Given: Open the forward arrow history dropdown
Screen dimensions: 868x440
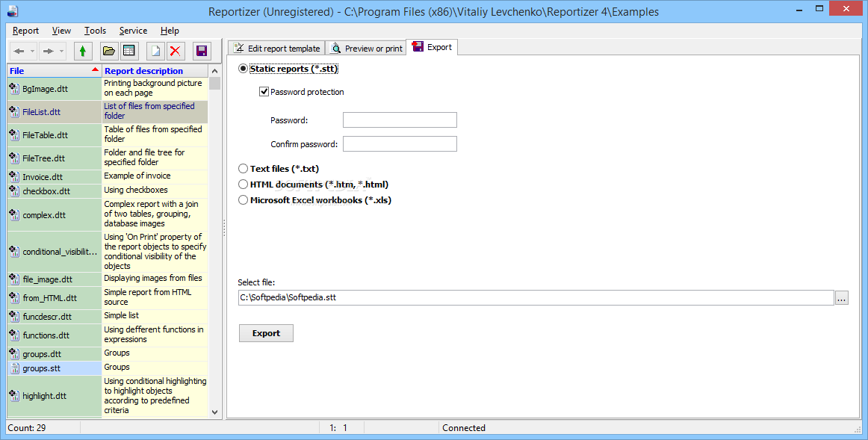Looking at the screenshot, I should (x=61, y=52).
